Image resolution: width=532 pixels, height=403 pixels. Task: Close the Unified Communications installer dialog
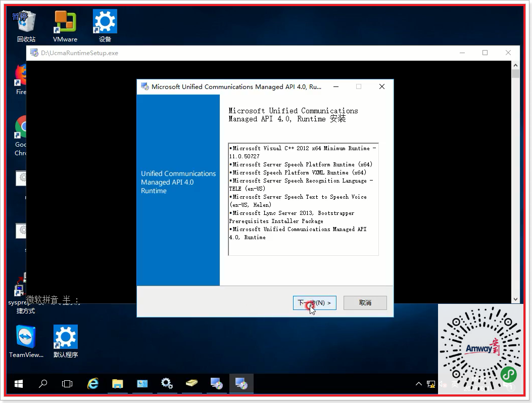coord(382,86)
